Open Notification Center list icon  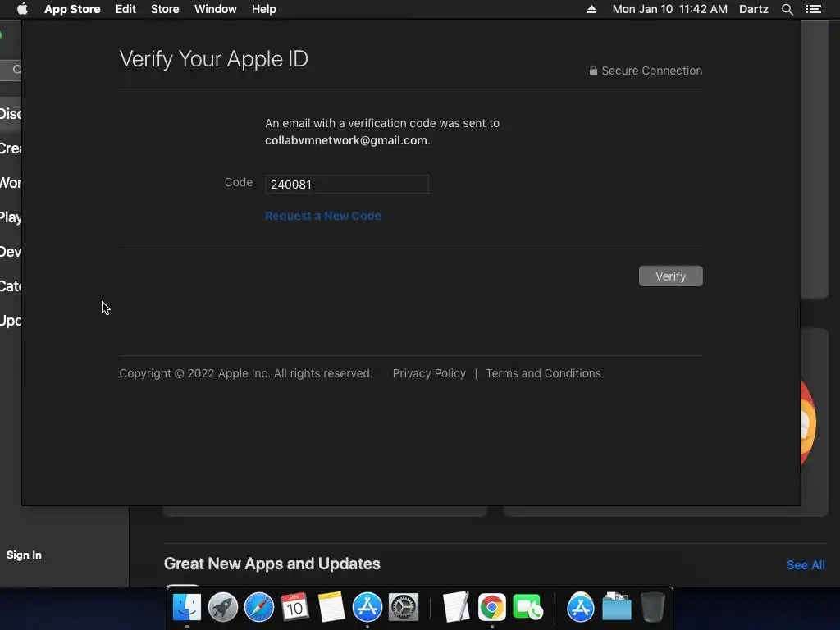coord(814,9)
